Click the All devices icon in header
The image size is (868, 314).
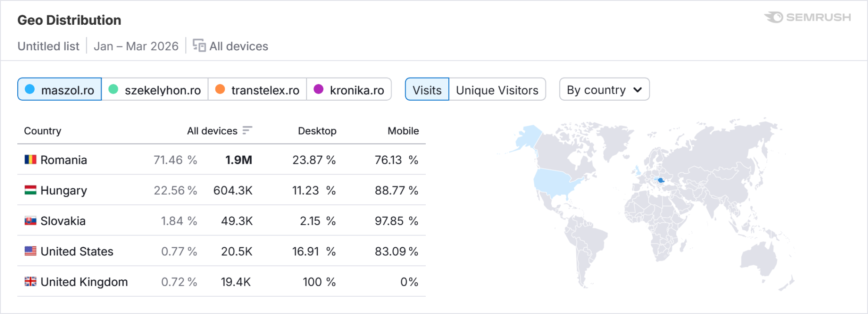(199, 46)
